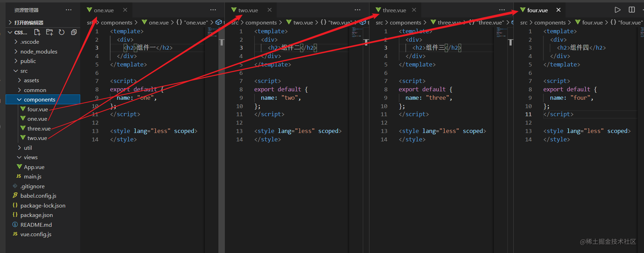644x253 pixels.
Task: Collapse all folders in explorer
Action: point(74,32)
